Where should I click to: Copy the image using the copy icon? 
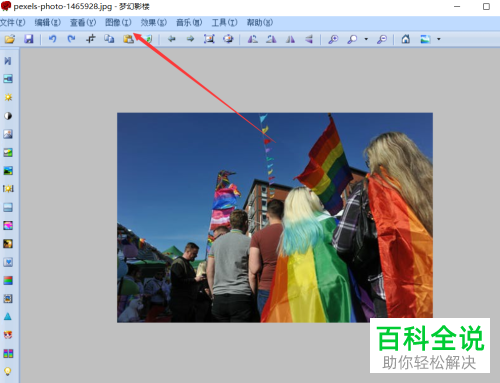click(109, 39)
